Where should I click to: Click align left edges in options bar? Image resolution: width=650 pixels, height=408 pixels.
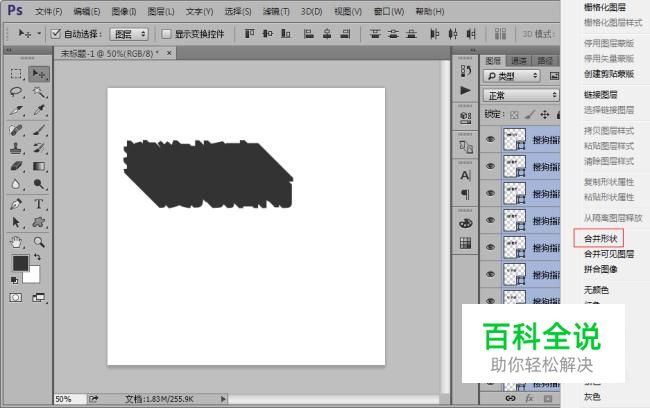pos(309,34)
